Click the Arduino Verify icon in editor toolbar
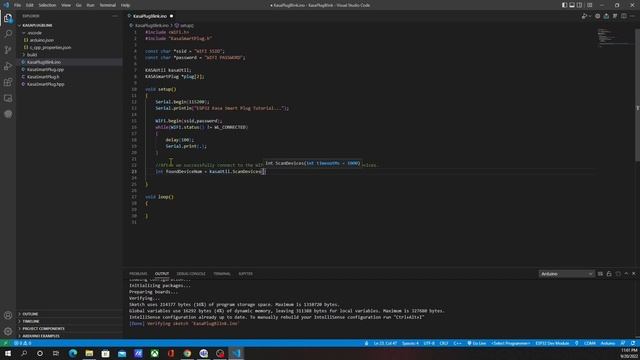 pos(597,16)
